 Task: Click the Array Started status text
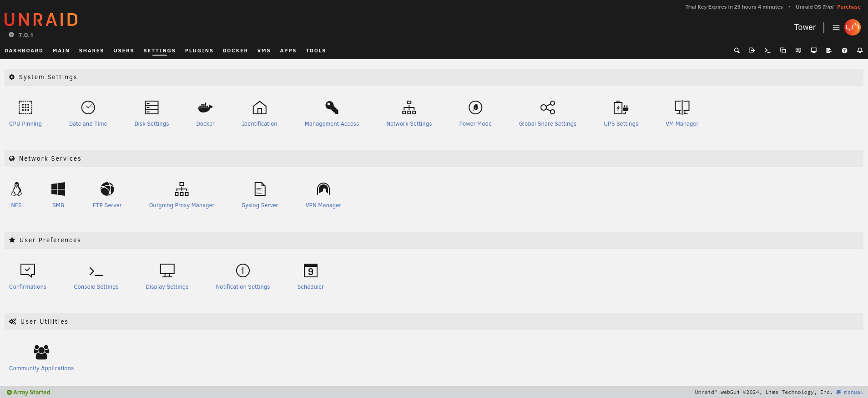pyautogui.click(x=31, y=392)
